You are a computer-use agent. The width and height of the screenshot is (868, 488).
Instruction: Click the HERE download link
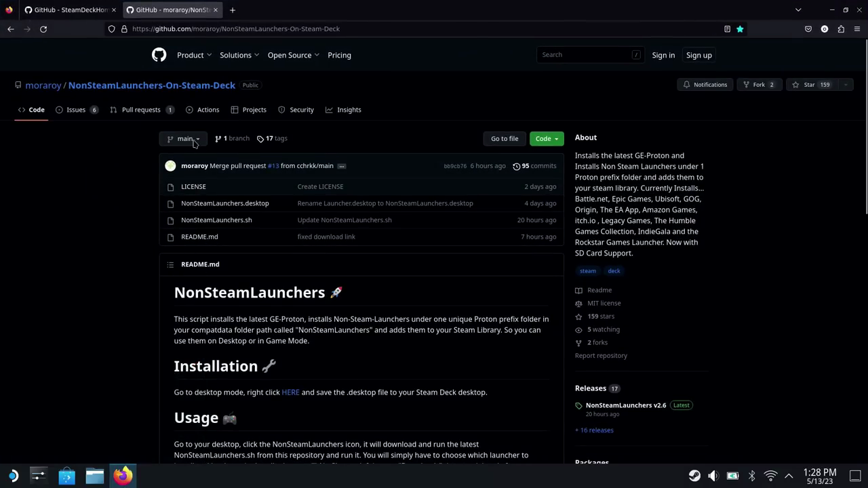(x=290, y=392)
